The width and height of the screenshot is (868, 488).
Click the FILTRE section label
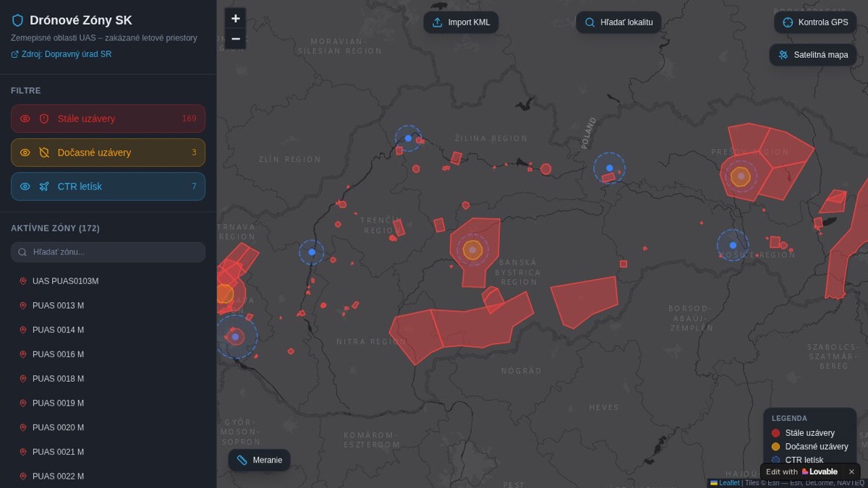click(x=26, y=91)
